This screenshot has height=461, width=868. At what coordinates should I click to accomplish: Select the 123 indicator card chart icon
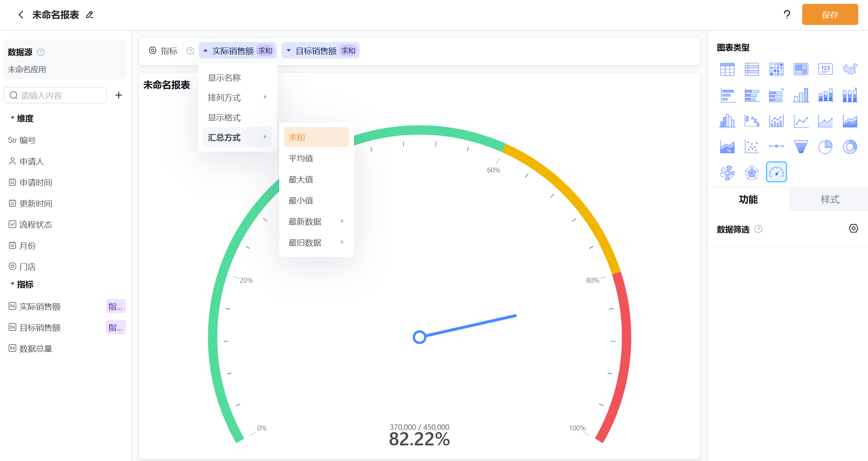coord(825,69)
